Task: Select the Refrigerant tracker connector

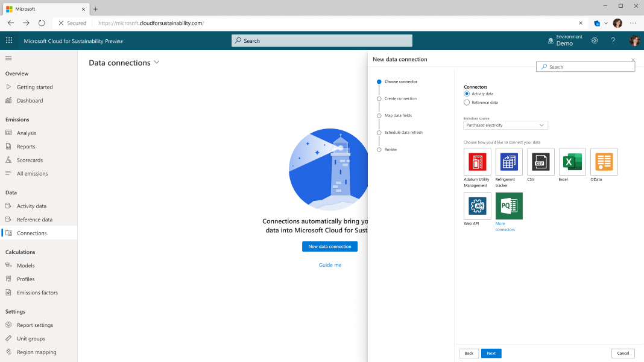Action: (x=509, y=162)
